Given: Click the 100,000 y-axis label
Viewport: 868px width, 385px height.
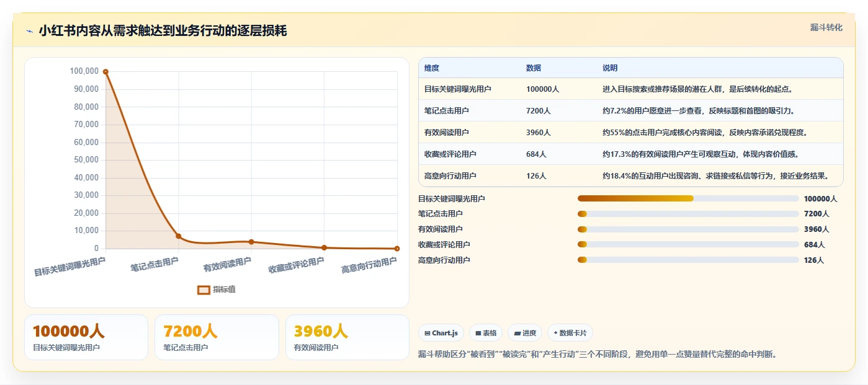Looking at the screenshot, I should point(84,71).
